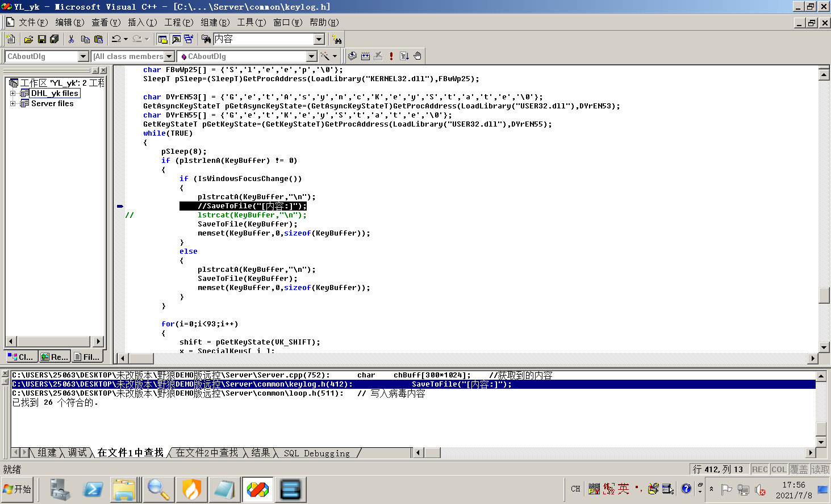Screen dimensions: 831x504
Task: Paste clipboard with the Paste icon
Action: click(98, 39)
